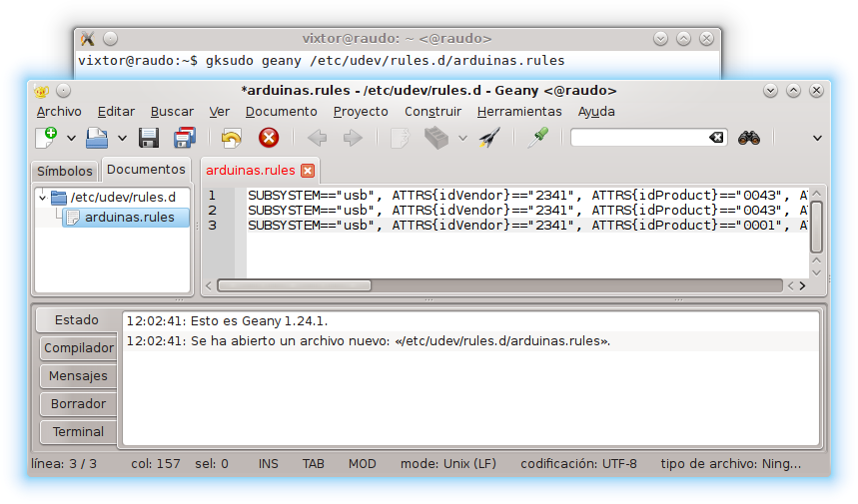Screen dimensions: 858x504
Task: Click the 'codificación: UTF-8' status bar entry
Action: point(578,464)
